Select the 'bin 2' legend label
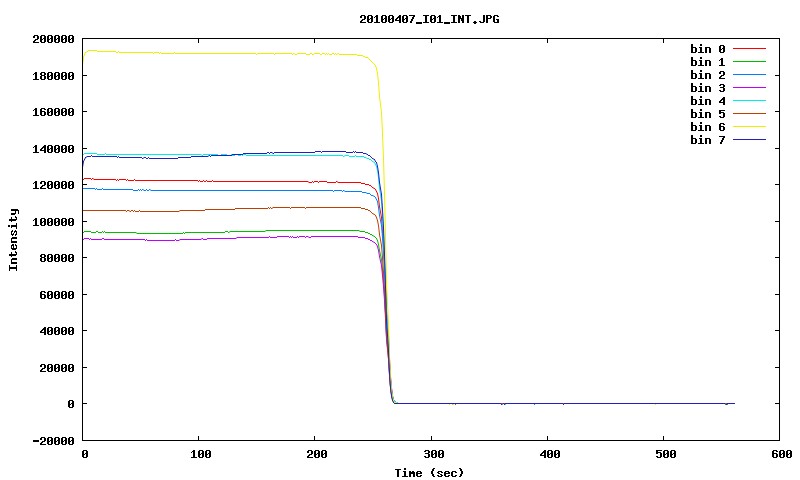The width and height of the screenshot is (800, 480). pos(708,75)
